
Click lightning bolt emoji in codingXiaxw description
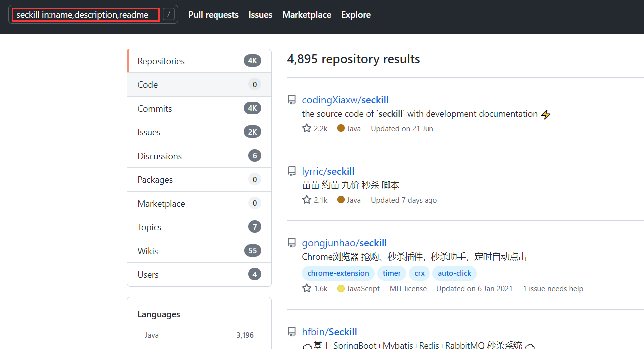pos(546,114)
